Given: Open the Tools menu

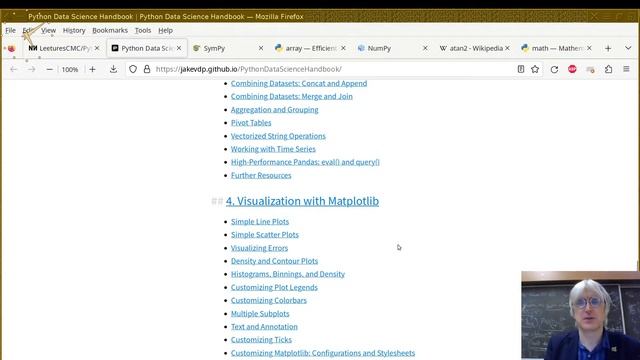Looking at the screenshot, I should tap(143, 30).
